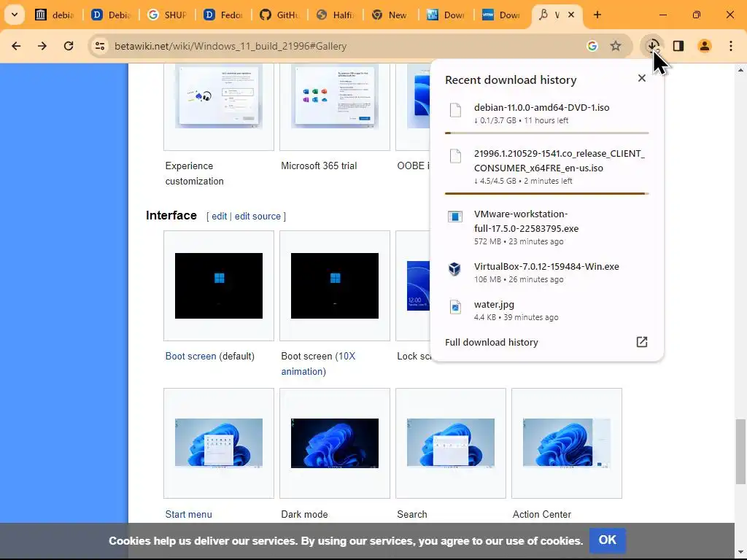Switch to the New tab
747x560 pixels.
(x=391, y=15)
